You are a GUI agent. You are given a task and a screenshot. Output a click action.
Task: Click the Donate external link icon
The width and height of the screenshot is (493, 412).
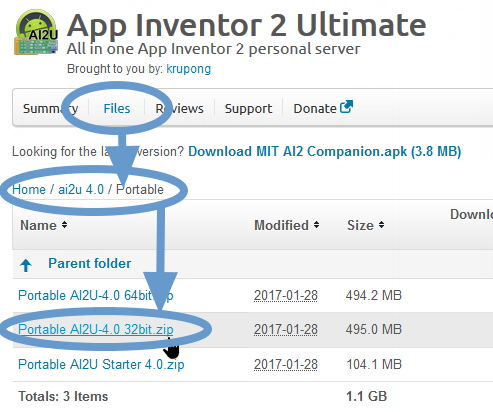(x=346, y=107)
